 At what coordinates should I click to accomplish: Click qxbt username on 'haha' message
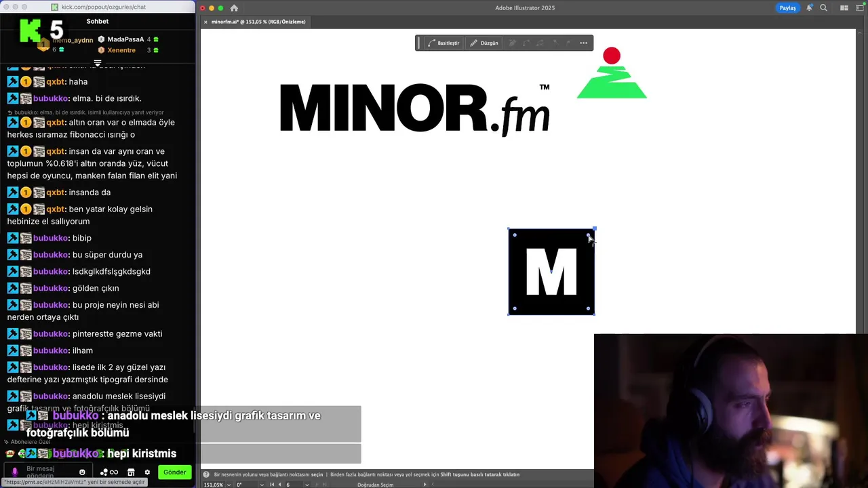pos(55,81)
